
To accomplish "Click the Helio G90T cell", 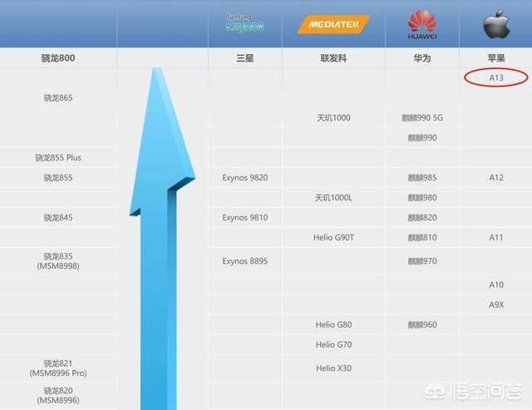I will (x=333, y=238).
